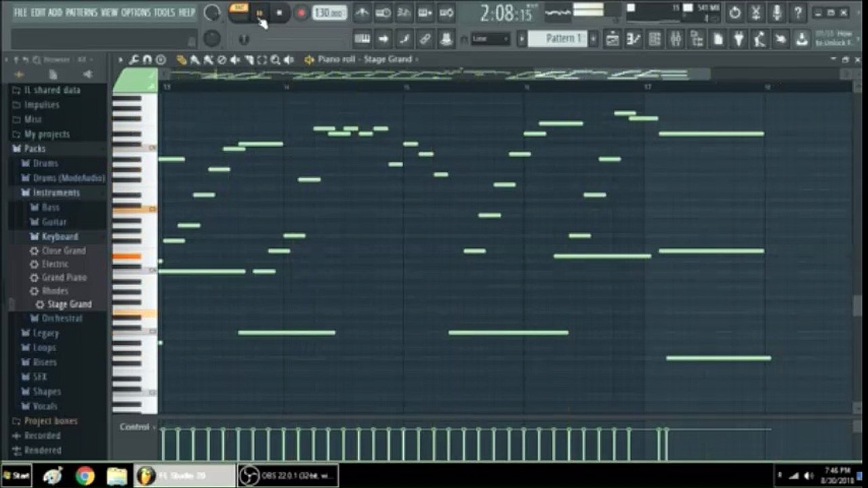Screen dimensions: 868x488
Task: Select the Grand Piano preset
Action: (64, 278)
